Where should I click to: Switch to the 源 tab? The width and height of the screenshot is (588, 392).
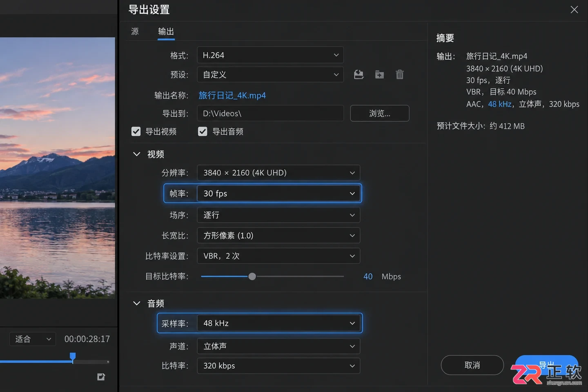[x=135, y=31]
